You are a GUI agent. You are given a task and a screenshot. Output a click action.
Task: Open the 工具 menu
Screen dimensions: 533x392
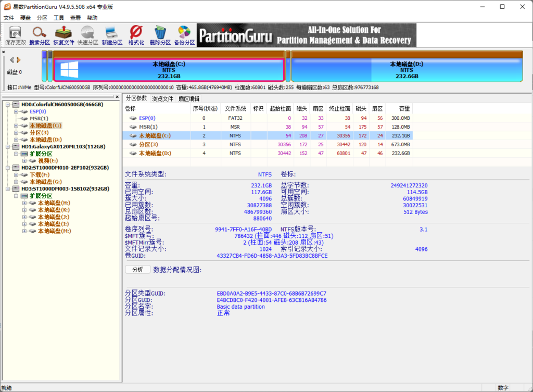(59, 18)
